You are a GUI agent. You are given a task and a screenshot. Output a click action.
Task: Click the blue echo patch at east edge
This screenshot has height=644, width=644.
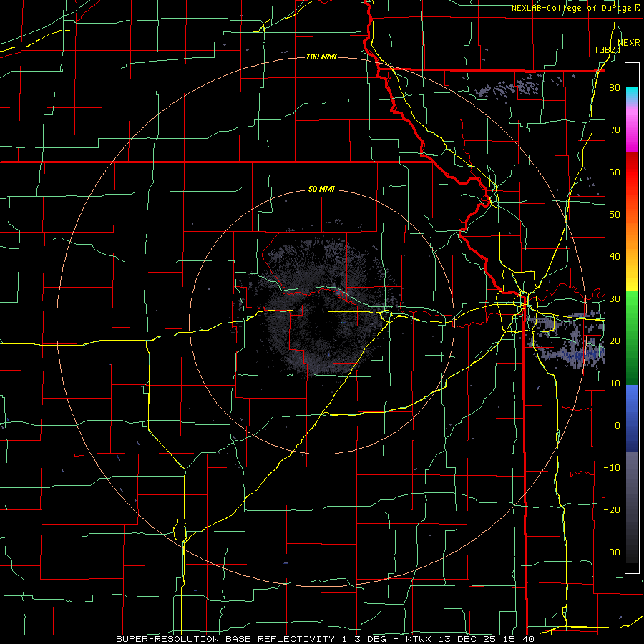(x=569, y=339)
